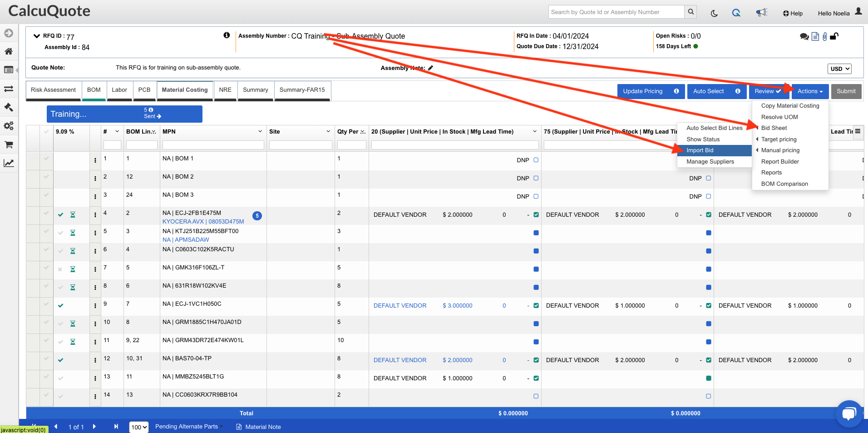This screenshot has width=868, height=433.
Task: Focus the quote search input field
Action: pyautogui.click(x=616, y=12)
